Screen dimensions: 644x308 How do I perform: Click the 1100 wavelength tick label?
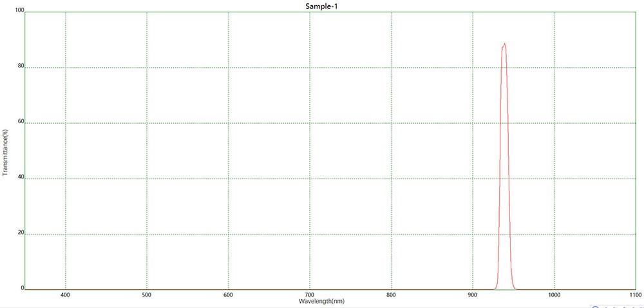[x=634, y=294]
